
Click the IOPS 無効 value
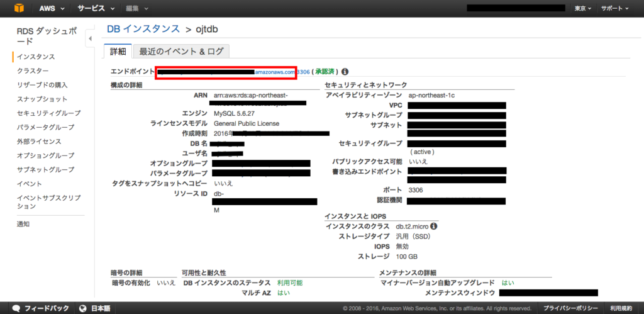coord(402,247)
